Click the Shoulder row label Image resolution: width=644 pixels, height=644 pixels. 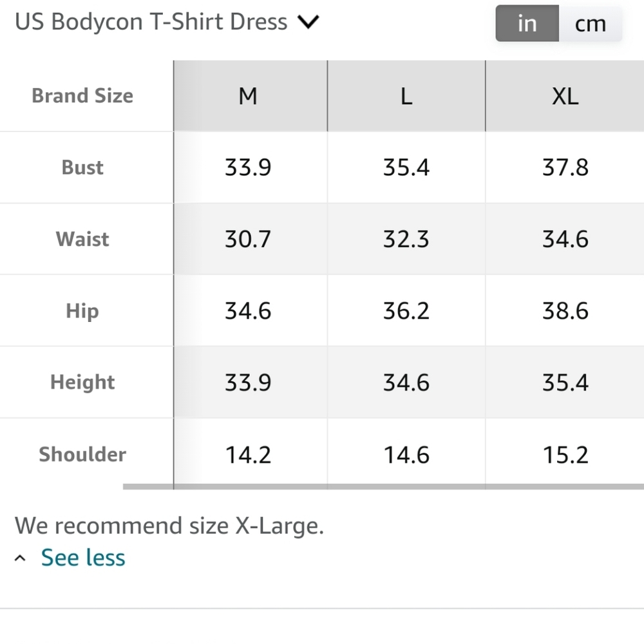tap(82, 455)
